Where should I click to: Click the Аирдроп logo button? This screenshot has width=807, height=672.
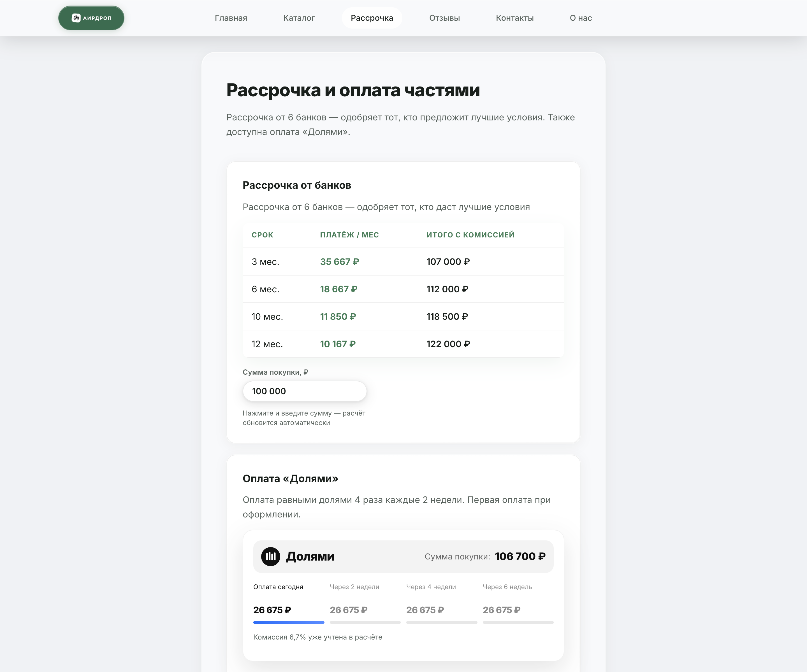click(91, 18)
